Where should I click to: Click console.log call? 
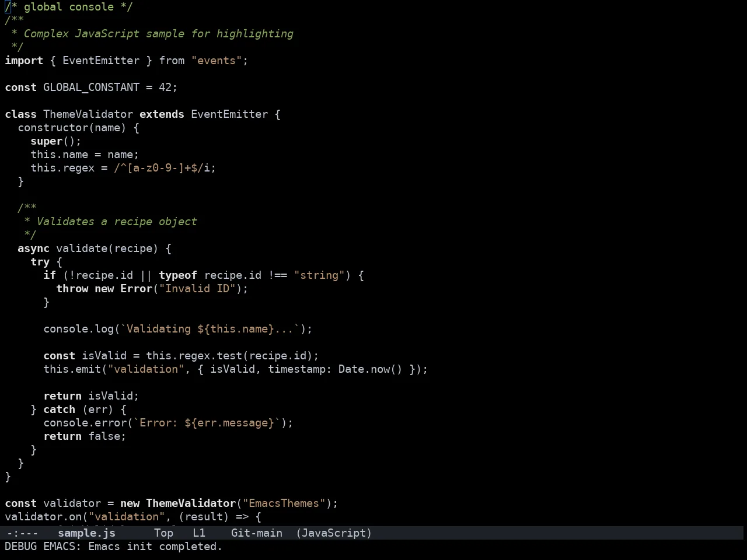79,329
